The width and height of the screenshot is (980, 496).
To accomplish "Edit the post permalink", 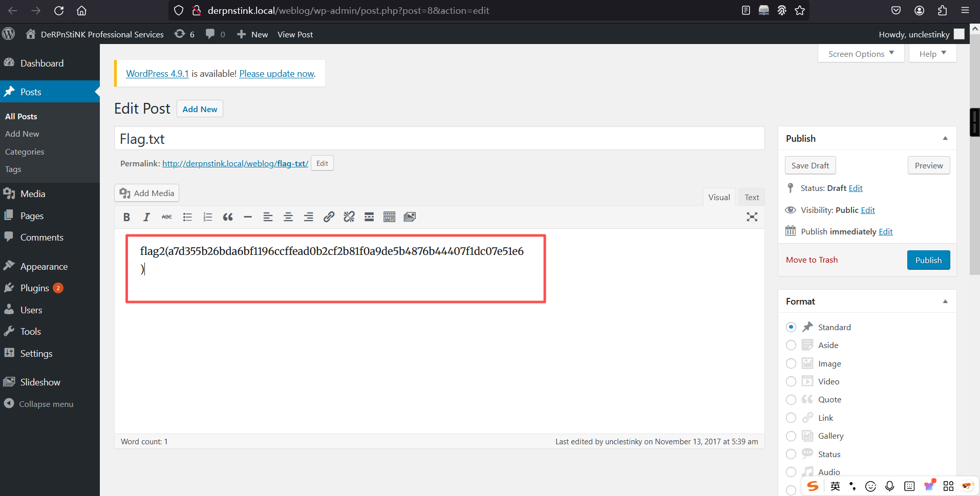I will [x=322, y=163].
